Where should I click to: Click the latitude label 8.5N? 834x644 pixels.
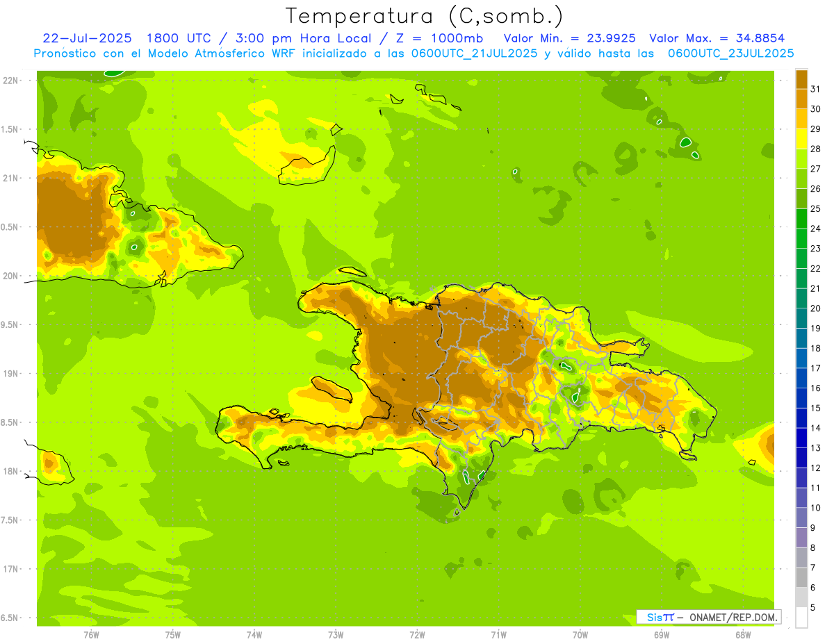pyautogui.click(x=10, y=422)
